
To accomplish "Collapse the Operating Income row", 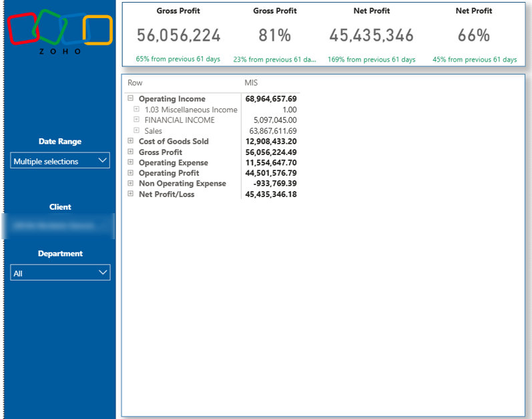I will (x=130, y=99).
